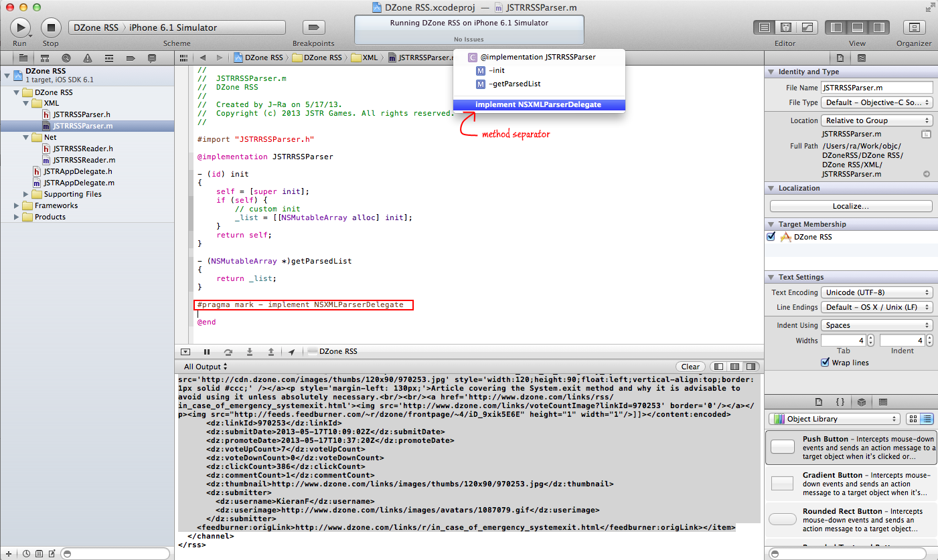Select implement NSXMLParserDelegate menu entry

point(539,104)
